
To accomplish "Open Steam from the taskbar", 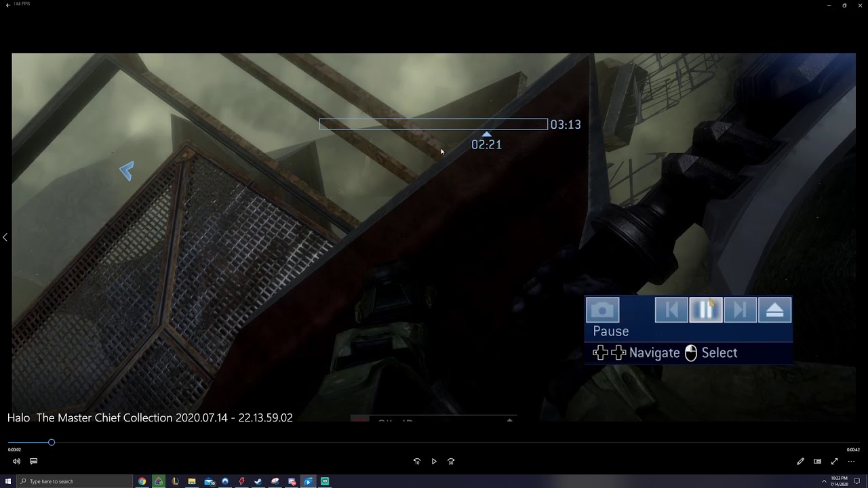I will (258, 481).
